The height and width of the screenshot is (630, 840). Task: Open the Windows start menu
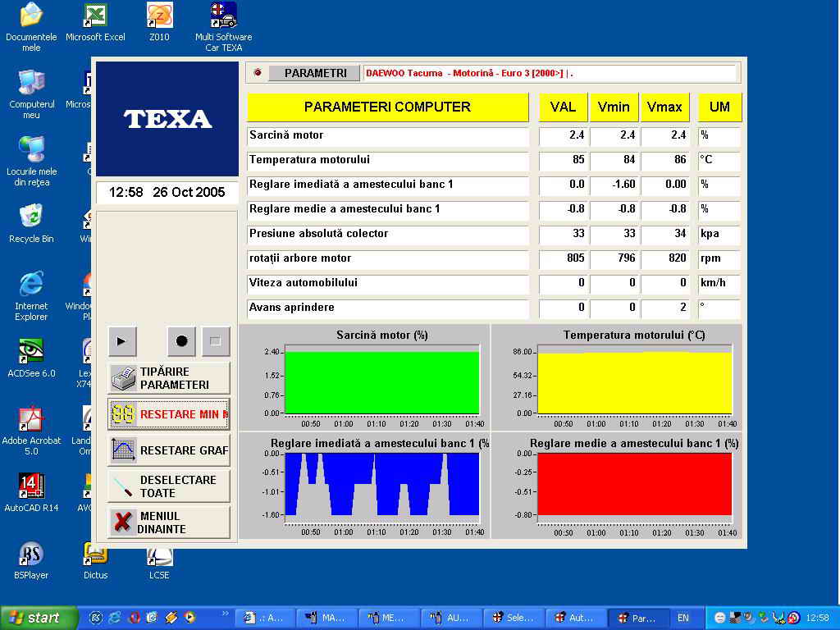[39, 618]
